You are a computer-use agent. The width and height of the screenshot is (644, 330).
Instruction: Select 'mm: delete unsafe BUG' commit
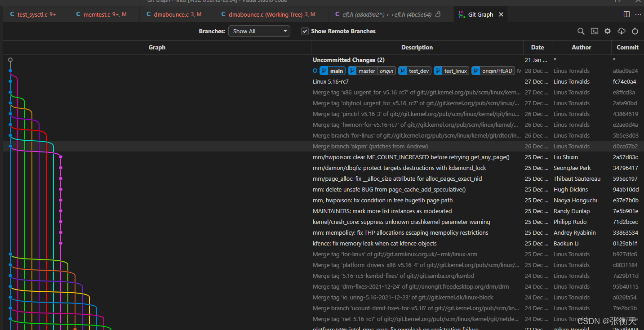323,189
